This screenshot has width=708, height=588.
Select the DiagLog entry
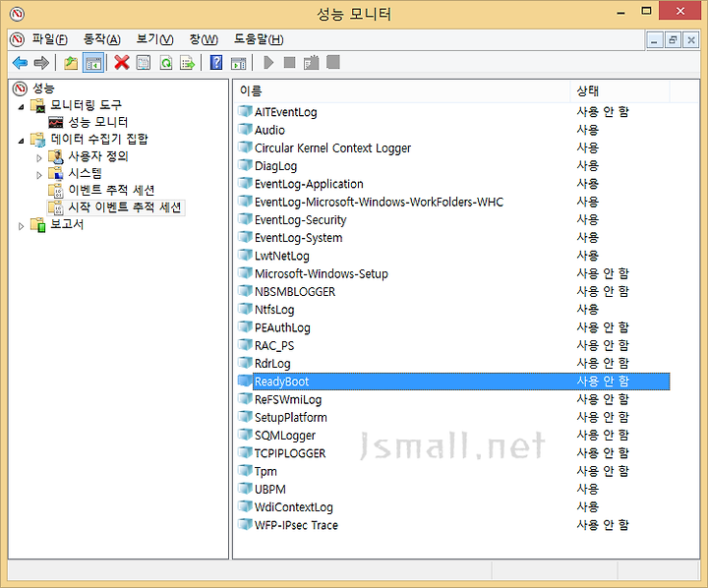tap(275, 166)
